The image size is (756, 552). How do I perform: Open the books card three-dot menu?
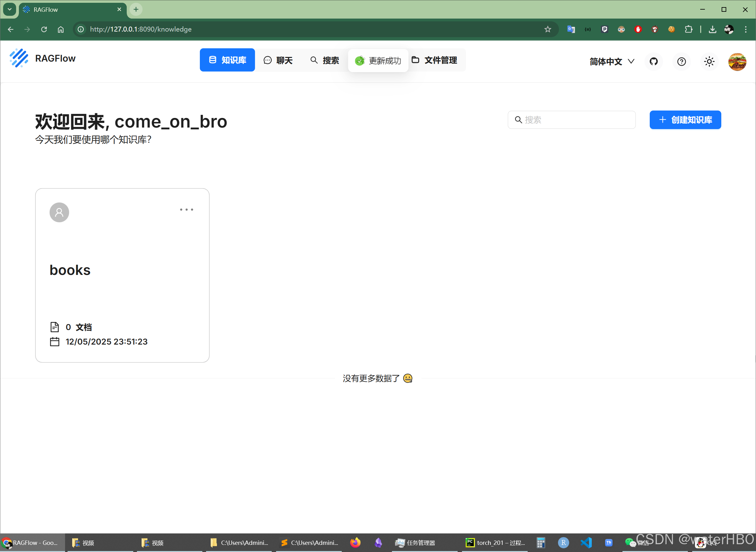pyautogui.click(x=186, y=210)
